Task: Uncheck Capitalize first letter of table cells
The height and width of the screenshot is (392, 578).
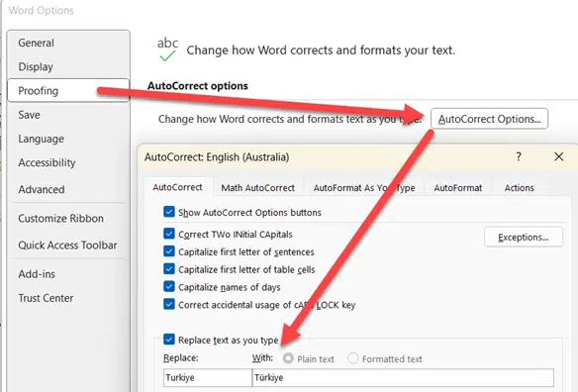Action: tap(169, 269)
